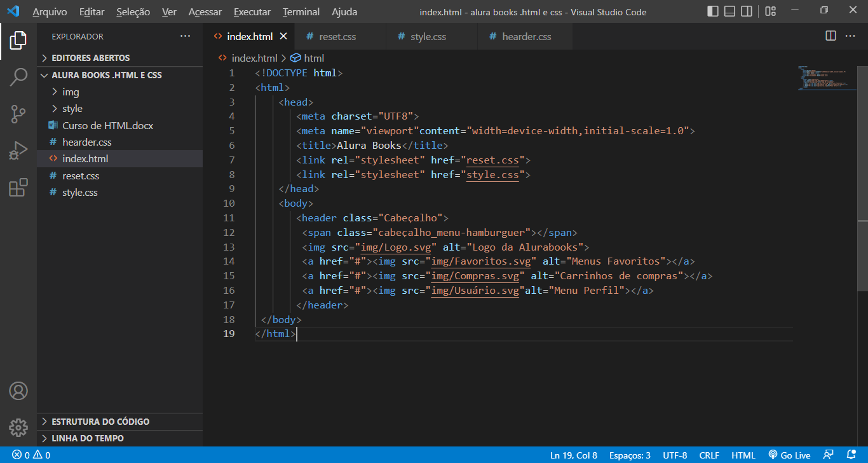Click the "Alura Books" title text in code
868x463 pixels.
[x=369, y=146]
